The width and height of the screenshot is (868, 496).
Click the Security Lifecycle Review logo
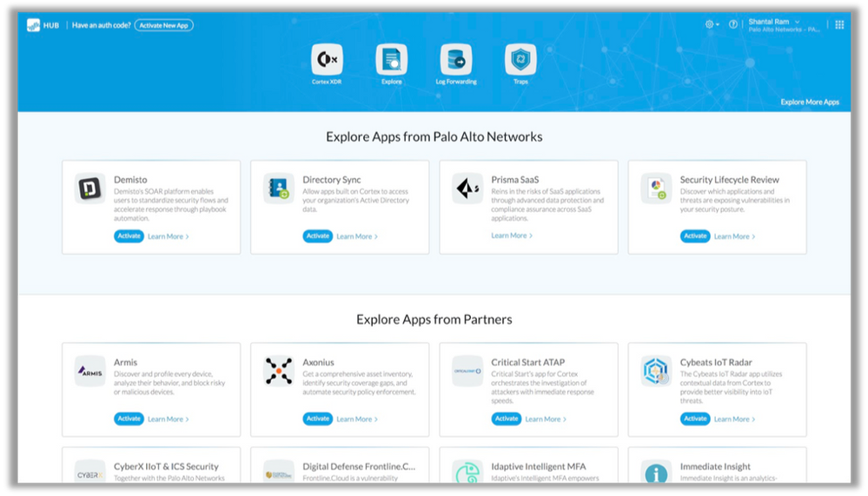[x=656, y=188]
